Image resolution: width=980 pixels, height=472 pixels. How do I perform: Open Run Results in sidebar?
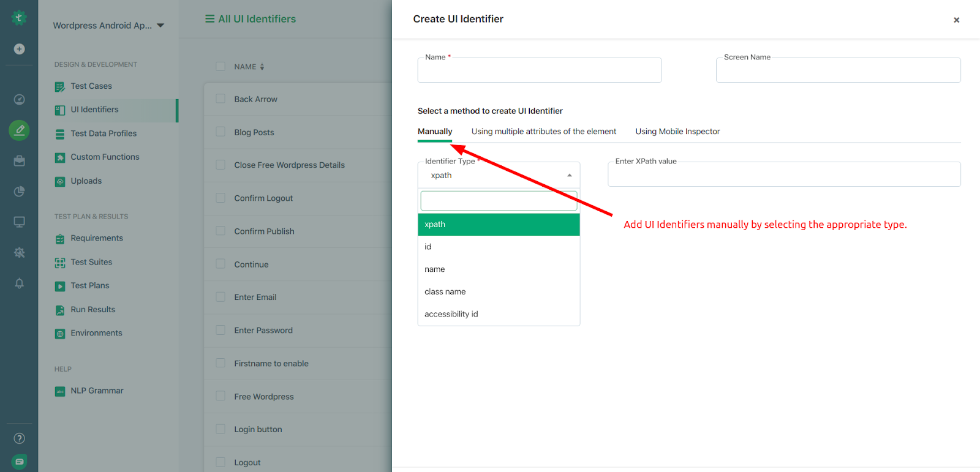(92, 310)
